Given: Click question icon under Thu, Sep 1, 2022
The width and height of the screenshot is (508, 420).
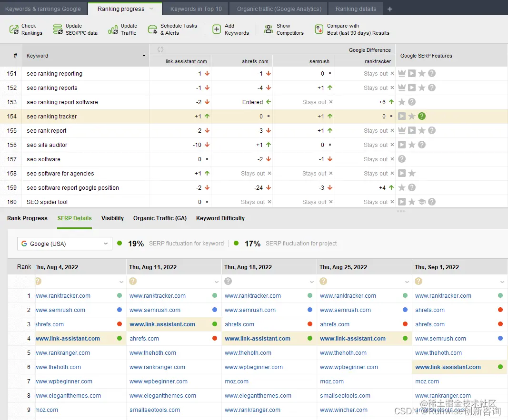Looking at the screenshot, I should pyautogui.click(x=418, y=281).
